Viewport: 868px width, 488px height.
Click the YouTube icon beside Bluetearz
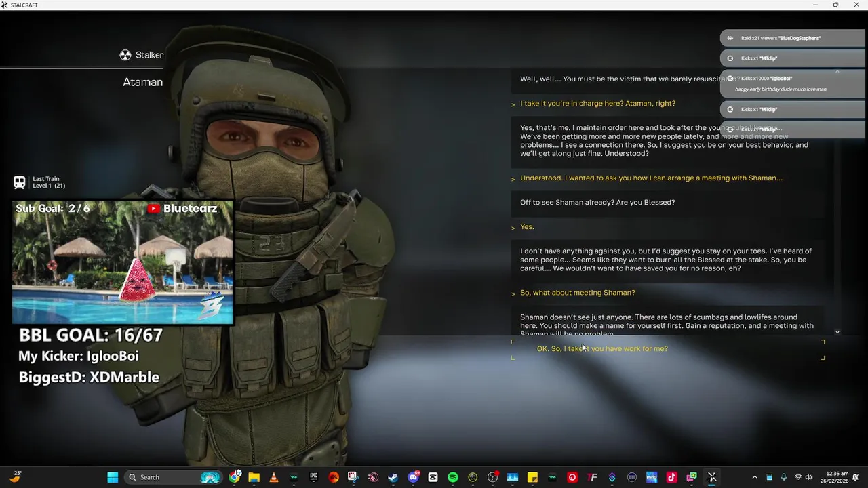point(154,209)
